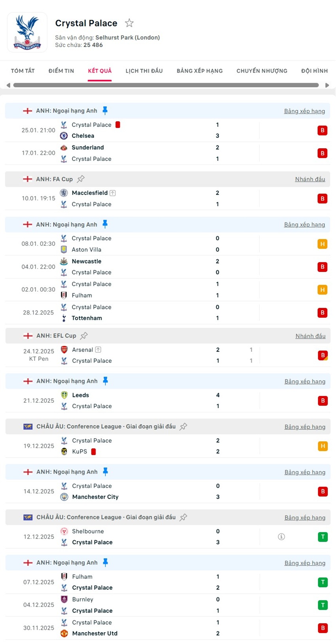Click the England flag icon beside FA Cup
Screen dimensions: 336x644
(27, 179)
